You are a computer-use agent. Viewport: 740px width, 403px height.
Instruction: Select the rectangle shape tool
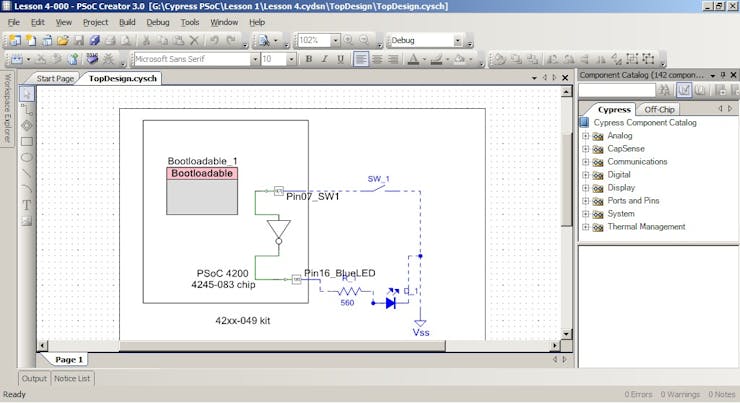click(27, 141)
